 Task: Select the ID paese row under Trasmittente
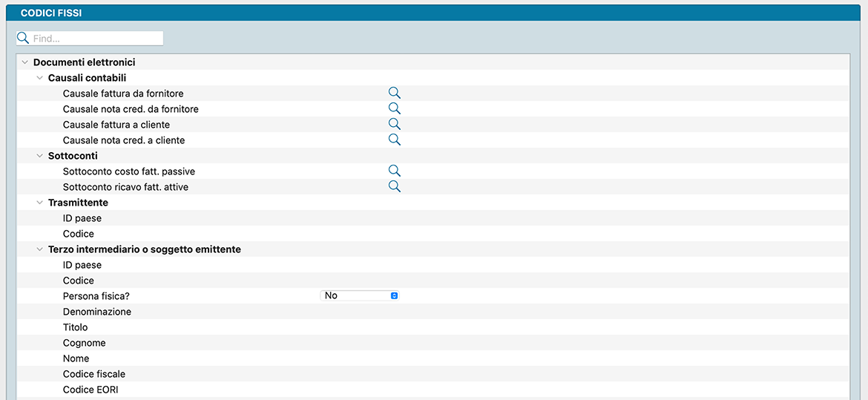point(82,218)
